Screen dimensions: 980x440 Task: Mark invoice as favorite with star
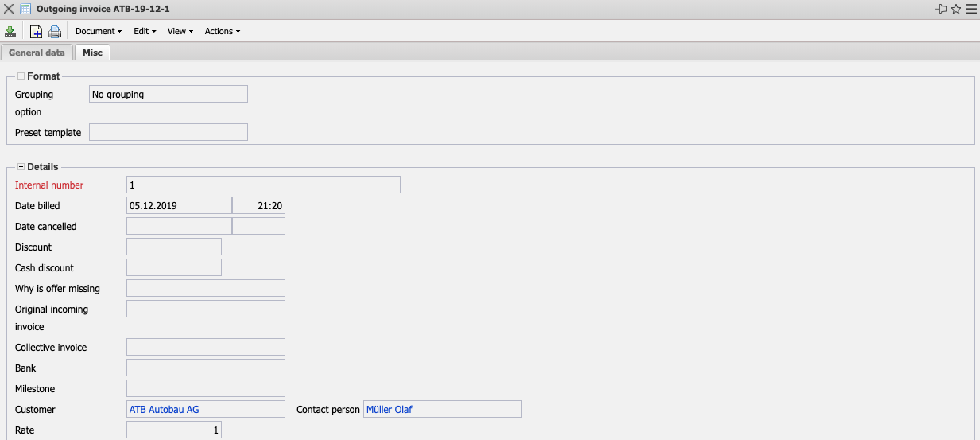(x=956, y=9)
